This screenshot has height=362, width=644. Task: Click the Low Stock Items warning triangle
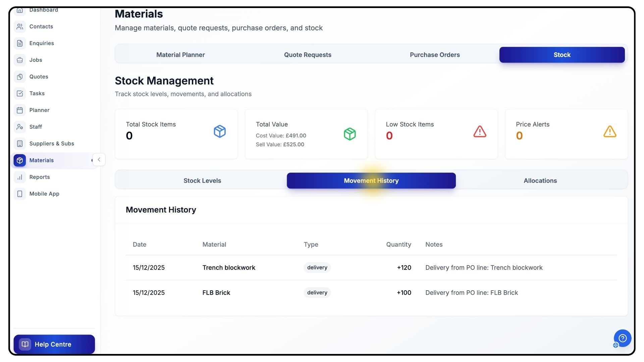(480, 131)
